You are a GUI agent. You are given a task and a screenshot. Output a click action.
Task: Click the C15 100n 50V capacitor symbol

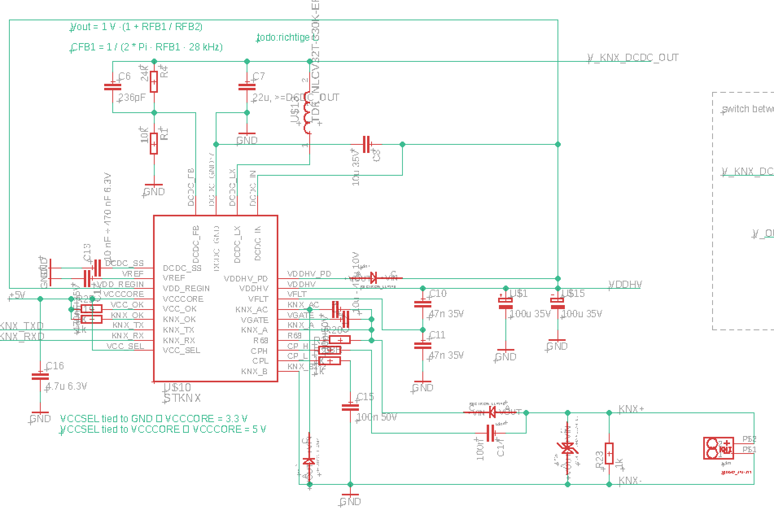(350, 407)
